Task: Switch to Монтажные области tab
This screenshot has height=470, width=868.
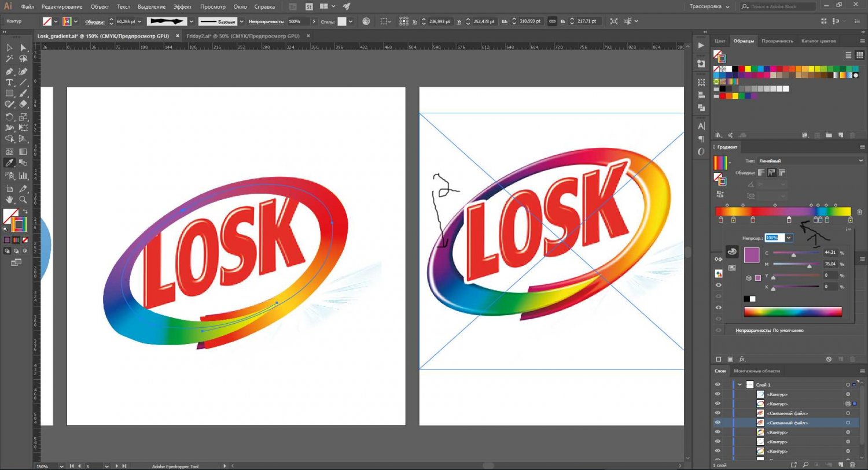Action: 757,371
